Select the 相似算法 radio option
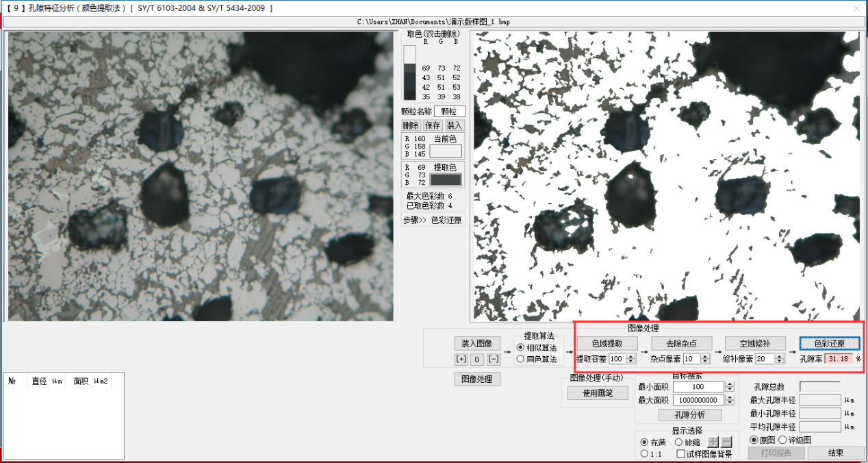The height and width of the screenshot is (463, 868). tap(521, 348)
